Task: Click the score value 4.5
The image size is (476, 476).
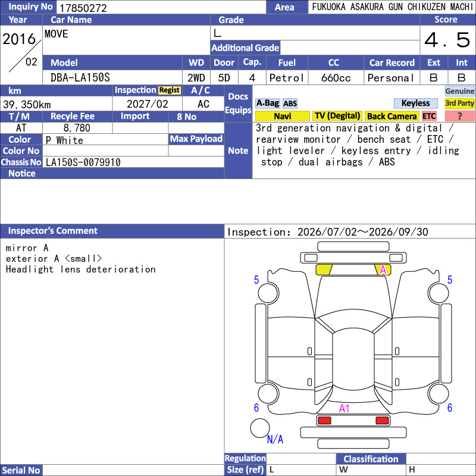Action: pos(447,40)
